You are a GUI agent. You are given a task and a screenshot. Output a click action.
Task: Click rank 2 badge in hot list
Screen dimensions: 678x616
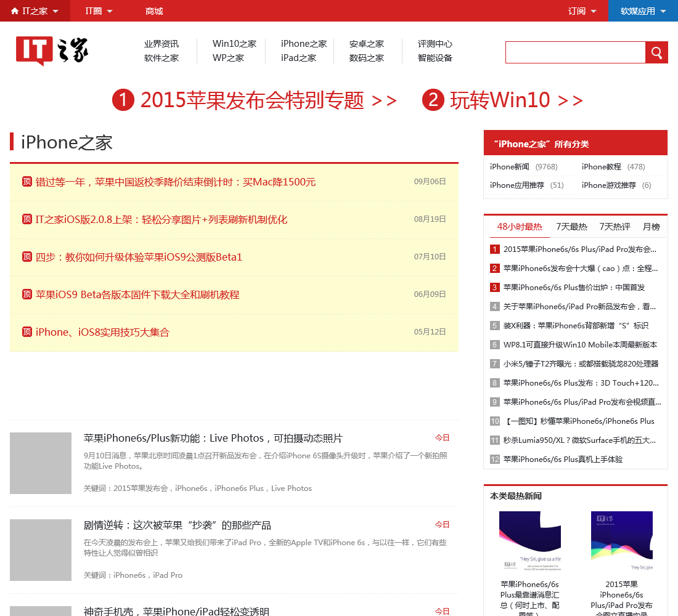495,269
